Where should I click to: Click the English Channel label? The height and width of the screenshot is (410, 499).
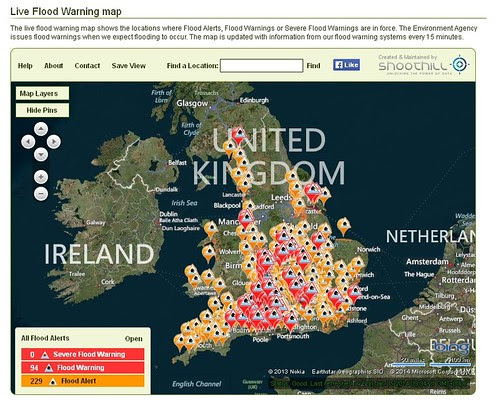pyautogui.click(x=197, y=384)
